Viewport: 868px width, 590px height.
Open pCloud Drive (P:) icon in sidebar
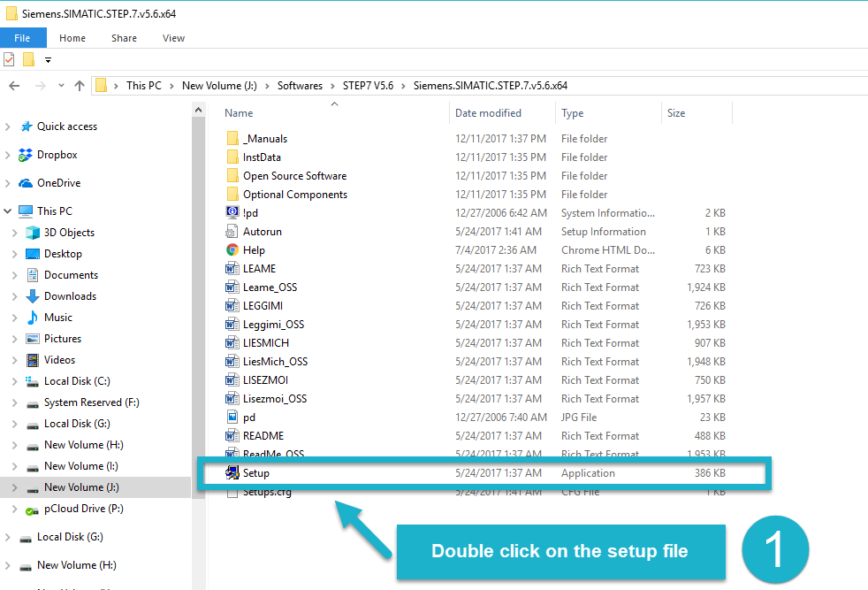pos(32,510)
